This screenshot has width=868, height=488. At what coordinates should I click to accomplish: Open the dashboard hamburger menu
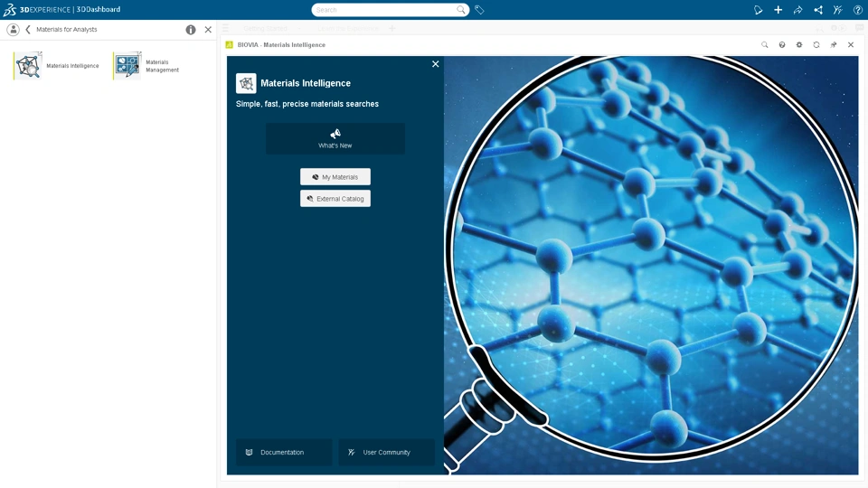coord(225,28)
